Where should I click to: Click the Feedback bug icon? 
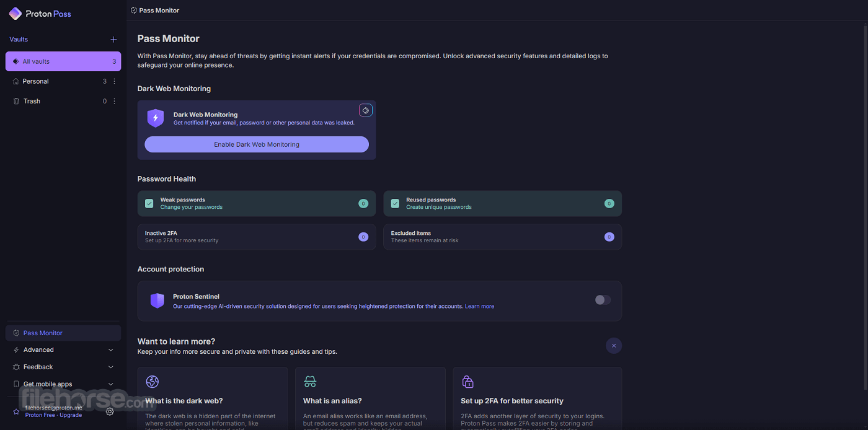tap(16, 367)
